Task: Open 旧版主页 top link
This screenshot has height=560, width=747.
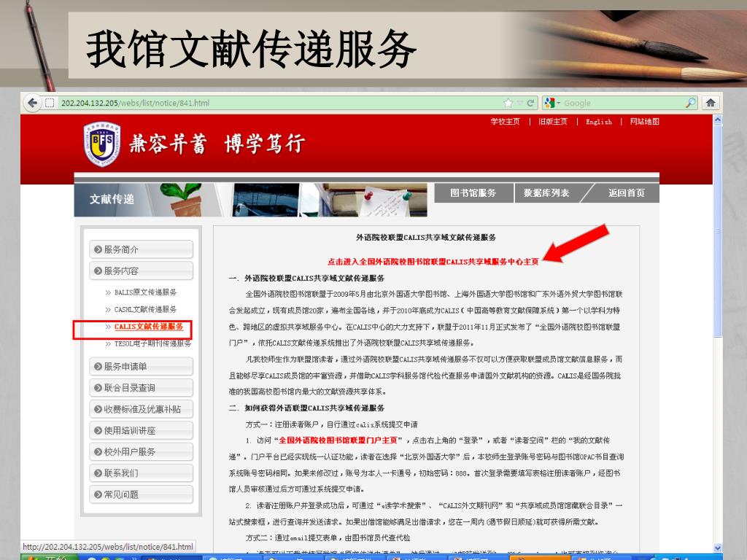Action: point(553,122)
